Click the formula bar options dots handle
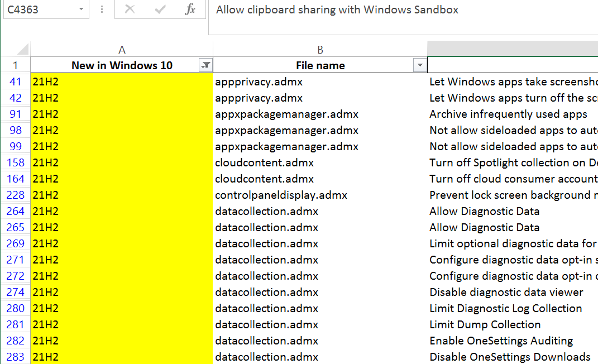This screenshot has height=364, width=598. [102, 9]
